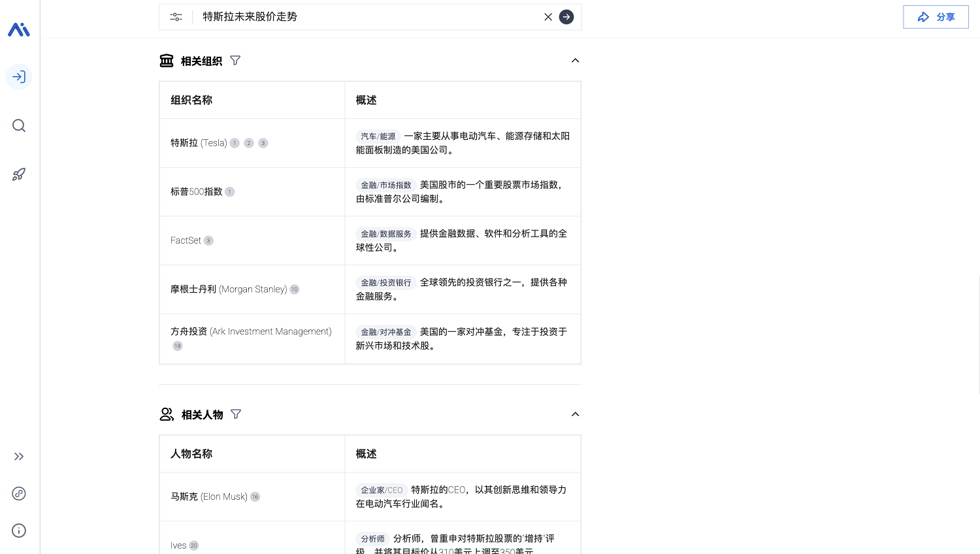The width and height of the screenshot is (980, 554).
Task: Click the 汽车/能源 tag
Action: 378,137
